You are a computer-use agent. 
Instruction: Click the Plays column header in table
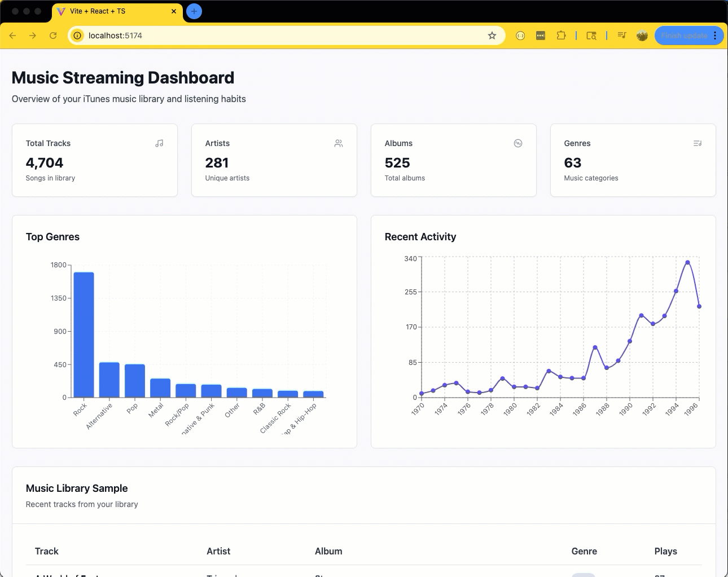[665, 551]
